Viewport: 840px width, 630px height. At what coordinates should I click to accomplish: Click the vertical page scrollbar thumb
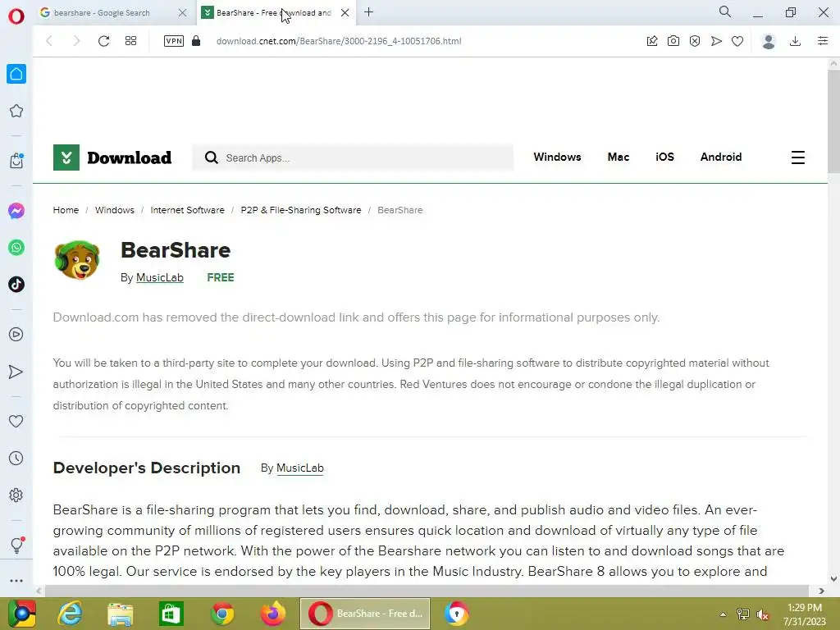click(x=833, y=121)
